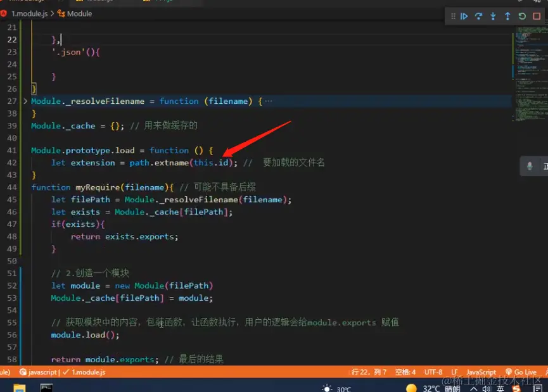The height and width of the screenshot is (392, 548).
Task: Click line number 22 in gutter
Action: pyautogui.click(x=12, y=39)
